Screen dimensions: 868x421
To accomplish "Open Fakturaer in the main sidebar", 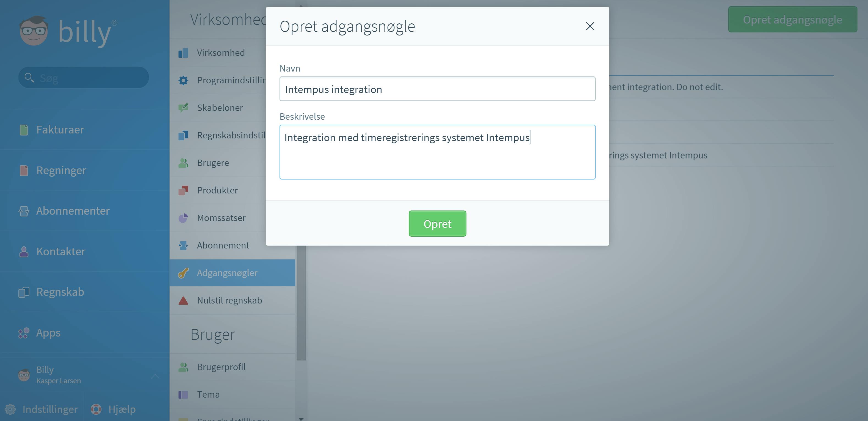I will click(x=85, y=130).
